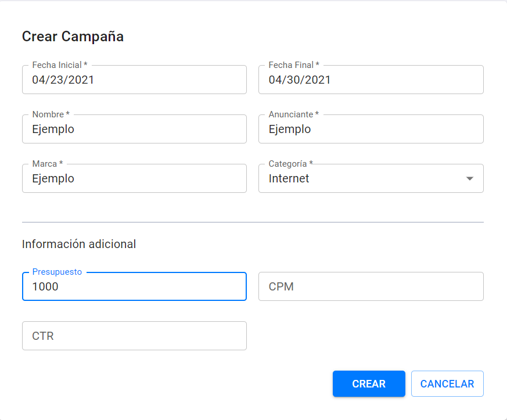Screen dimensions: 507x420
Task: Click the 'Marca *' floating label
Action: tap(48, 164)
